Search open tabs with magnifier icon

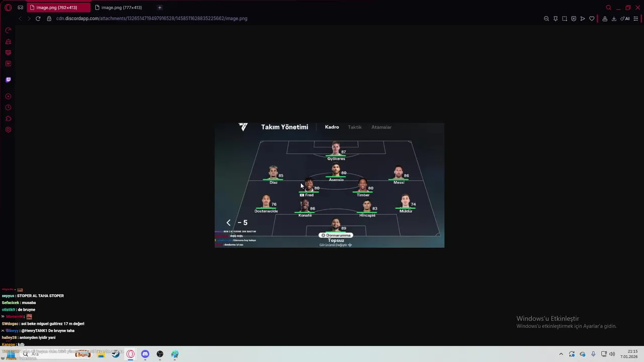(608, 8)
